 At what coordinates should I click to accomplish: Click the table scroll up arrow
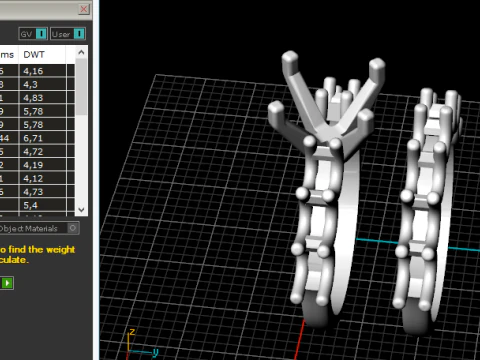81,52
